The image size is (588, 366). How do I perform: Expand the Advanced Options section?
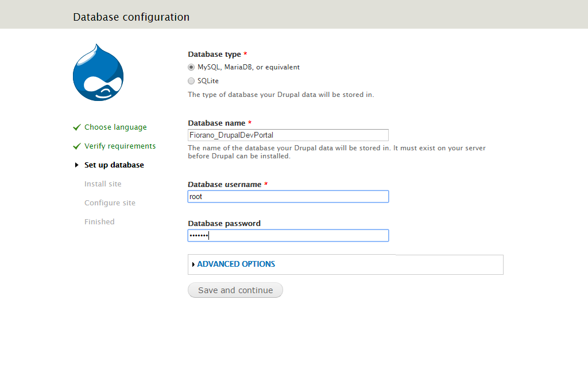point(236,264)
